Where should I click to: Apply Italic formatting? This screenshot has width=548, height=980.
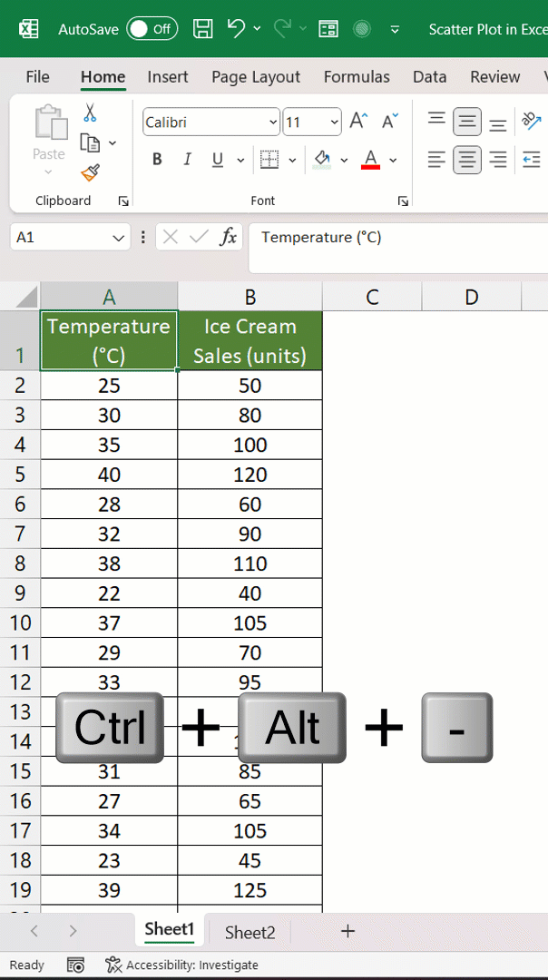187,160
